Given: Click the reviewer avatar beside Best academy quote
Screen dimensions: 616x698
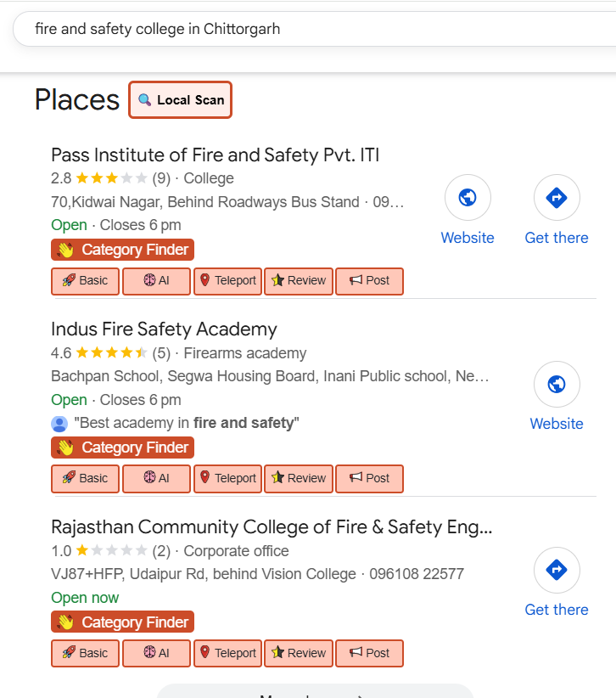Looking at the screenshot, I should point(59,424).
